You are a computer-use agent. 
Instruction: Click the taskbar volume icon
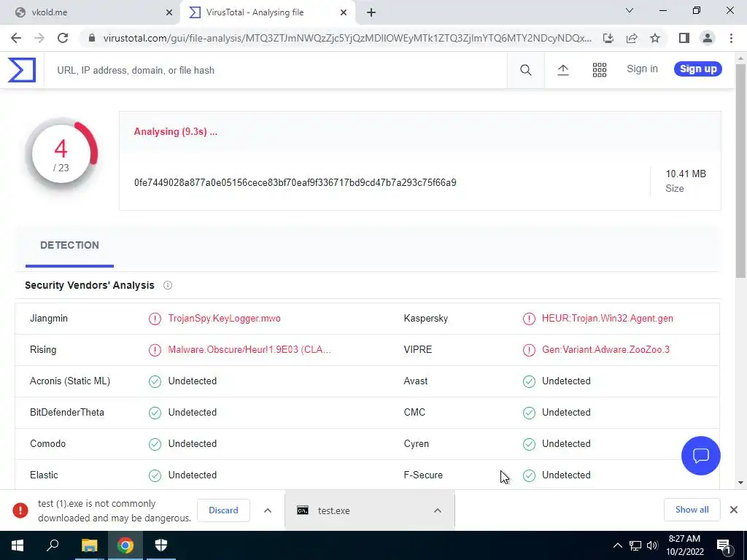(x=652, y=545)
